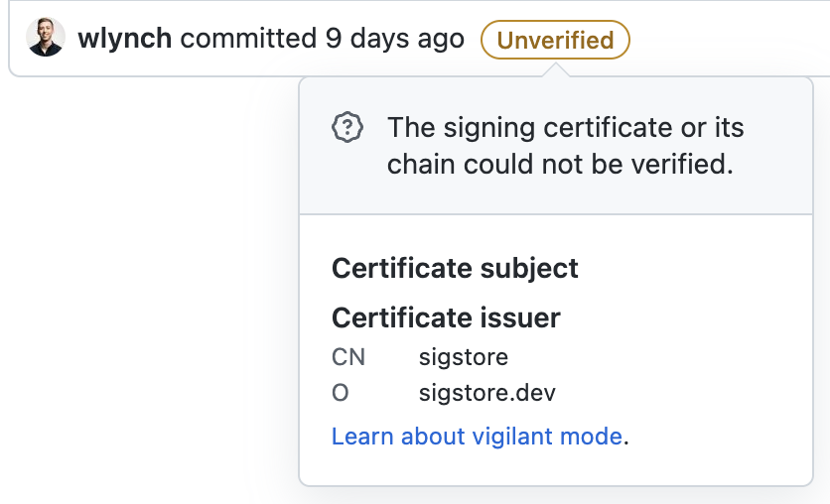Click the popover caret under the Unverified badge
The width and height of the screenshot is (830, 504).
click(x=555, y=69)
